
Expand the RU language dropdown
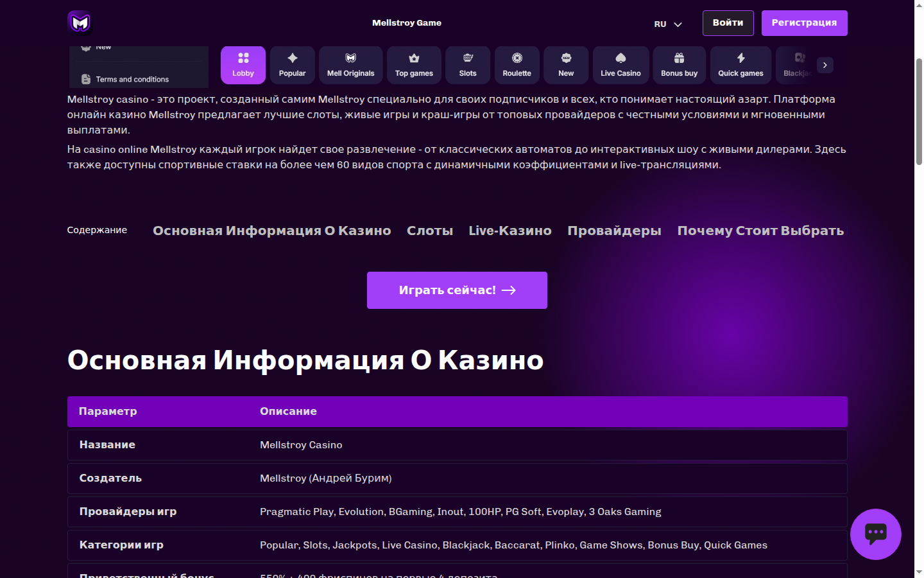668,24
